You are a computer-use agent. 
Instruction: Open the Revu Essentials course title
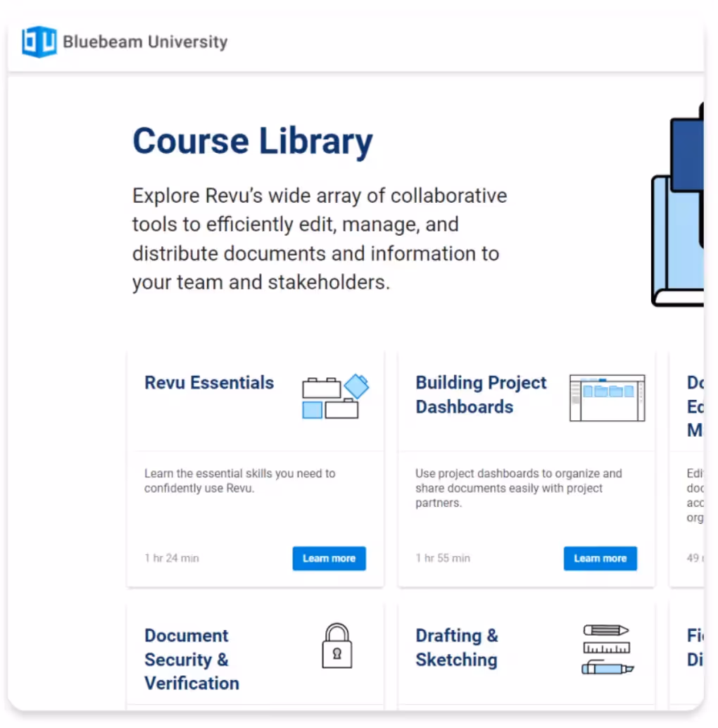[x=209, y=383]
